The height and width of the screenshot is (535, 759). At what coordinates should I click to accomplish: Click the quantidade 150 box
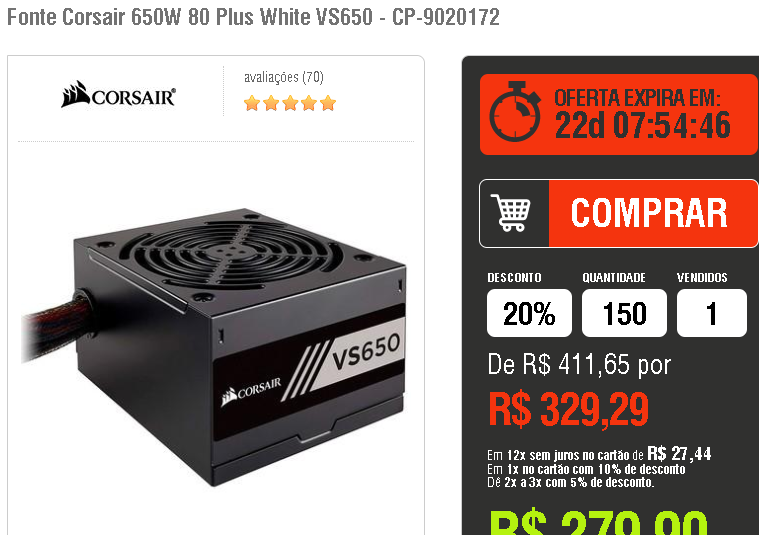624,313
